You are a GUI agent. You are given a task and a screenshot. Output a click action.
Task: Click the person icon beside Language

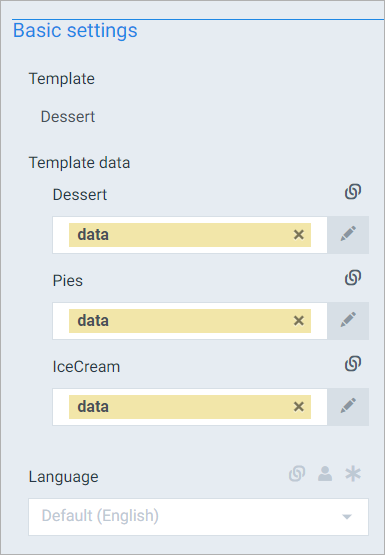[x=325, y=474]
